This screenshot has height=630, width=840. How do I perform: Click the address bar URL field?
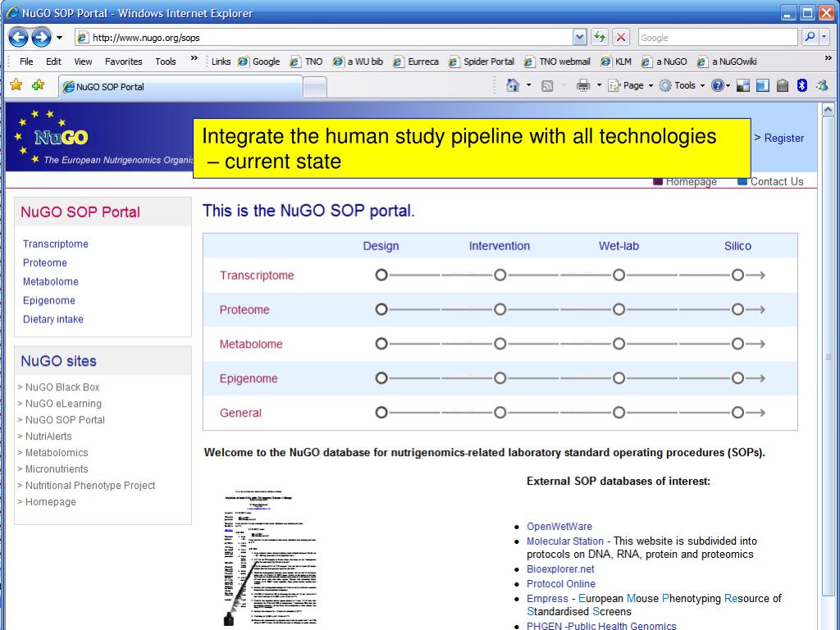click(x=324, y=38)
